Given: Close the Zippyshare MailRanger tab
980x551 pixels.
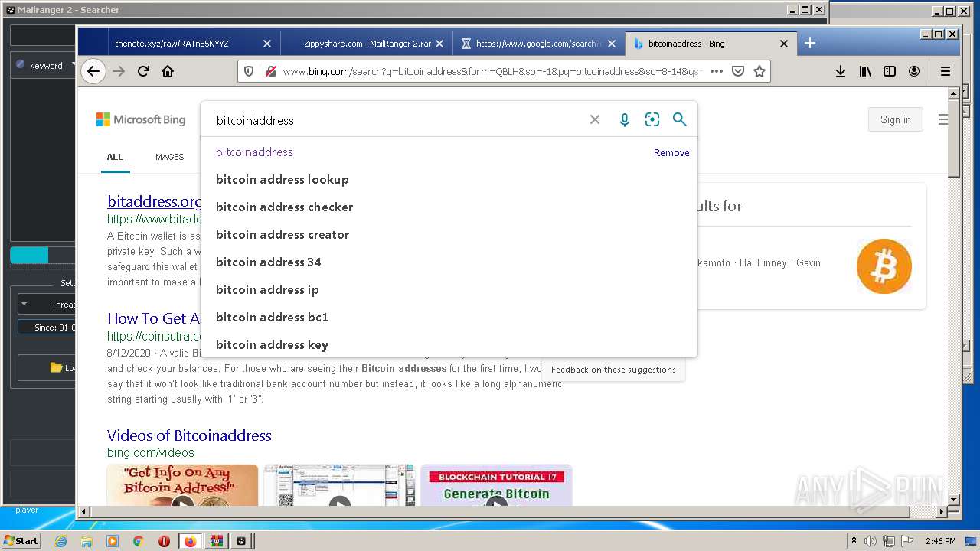Looking at the screenshot, I should tap(439, 44).
